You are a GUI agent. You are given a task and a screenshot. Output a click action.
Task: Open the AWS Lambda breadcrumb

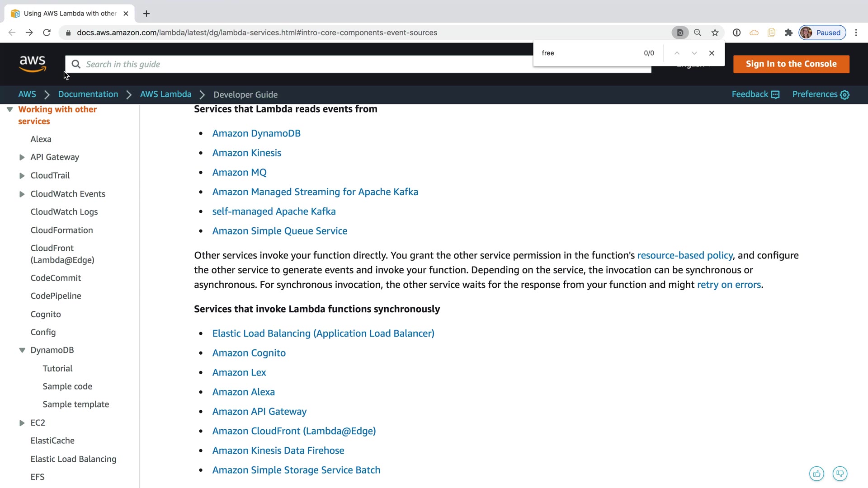(x=165, y=94)
